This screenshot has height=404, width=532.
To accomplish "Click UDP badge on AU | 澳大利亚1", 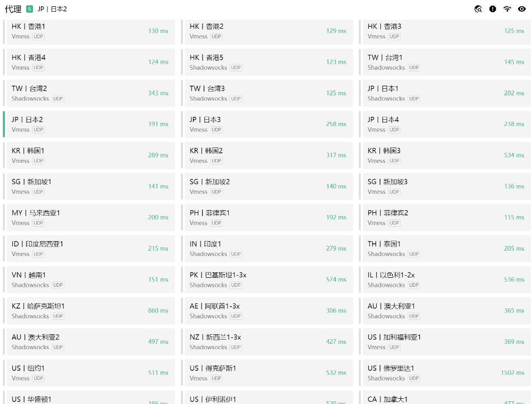I will pyautogui.click(x=414, y=316).
